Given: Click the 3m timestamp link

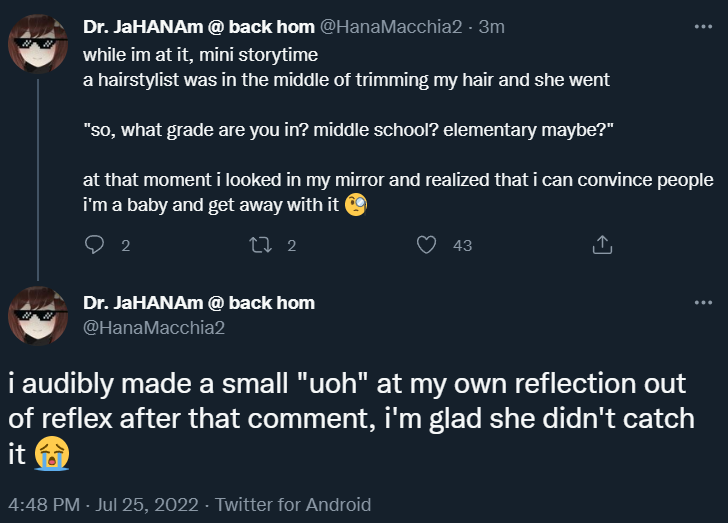Looking at the screenshot, I should pos(492,27).
